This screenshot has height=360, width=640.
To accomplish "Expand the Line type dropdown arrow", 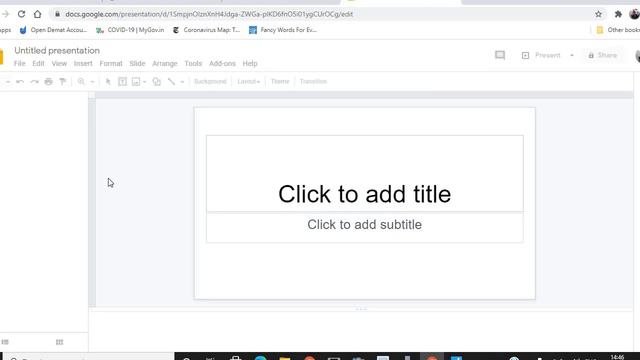I will point(182,82).
